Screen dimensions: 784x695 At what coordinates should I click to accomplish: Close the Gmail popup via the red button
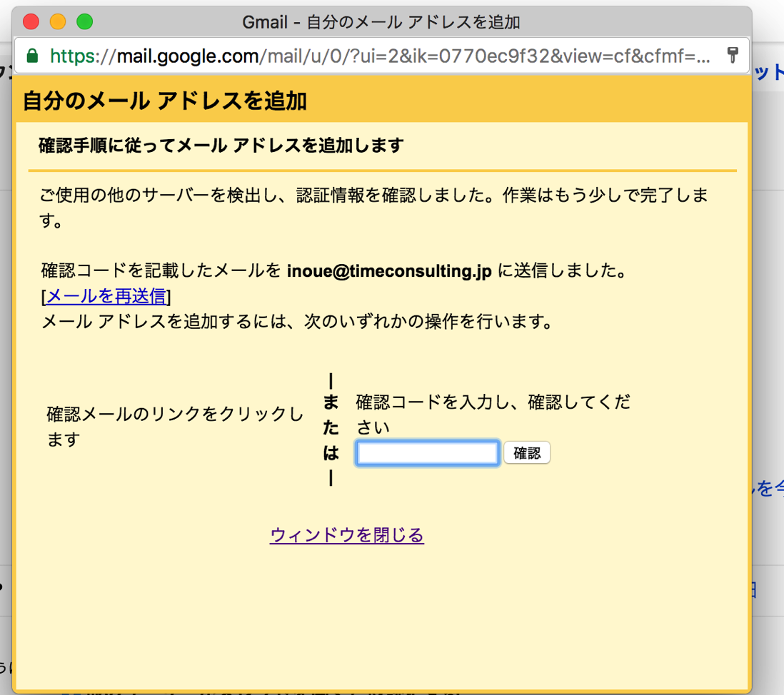(31, 22)
